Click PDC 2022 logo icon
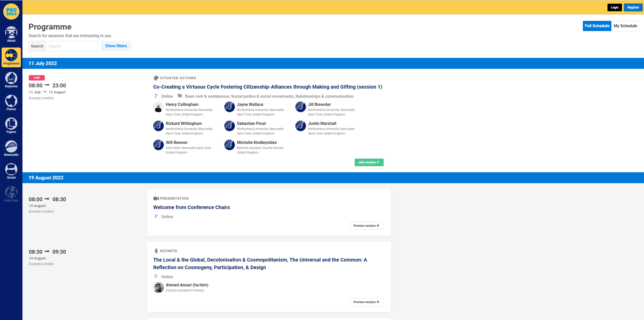Viewport: 644px width, 320px height. pos(11,11)
